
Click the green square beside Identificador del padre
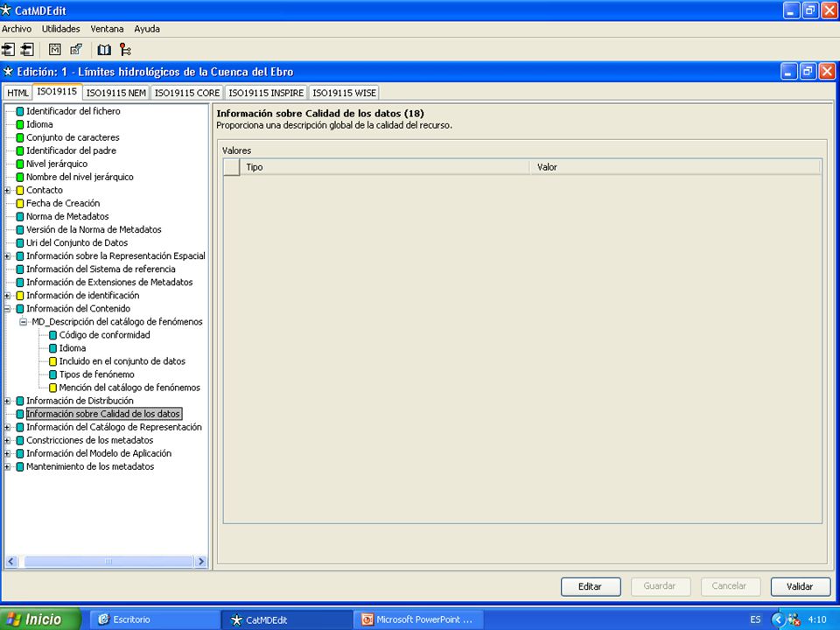20,151
